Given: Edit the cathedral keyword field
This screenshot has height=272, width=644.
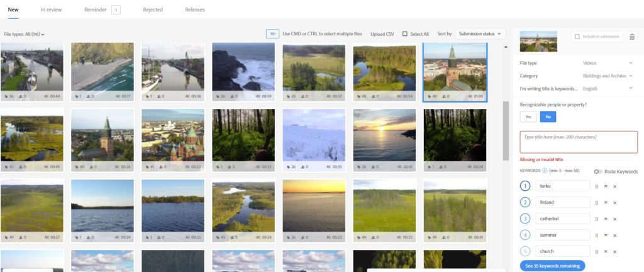Looking at the screenshot, I should [563, 218].
